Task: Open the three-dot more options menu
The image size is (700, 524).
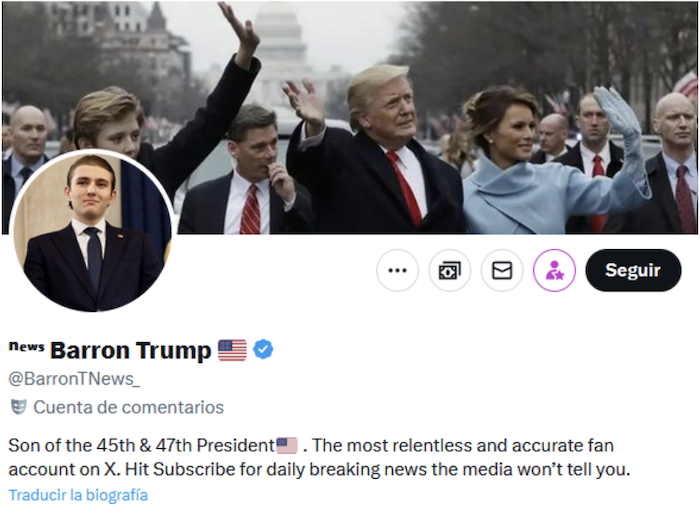Action: pyautogui.click(x=397, y=271)
